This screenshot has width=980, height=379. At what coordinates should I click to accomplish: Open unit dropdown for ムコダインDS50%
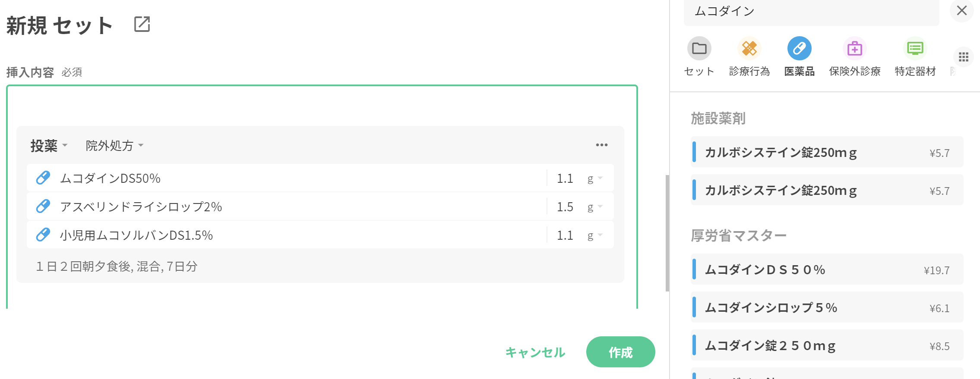click(x=594, y=179)
